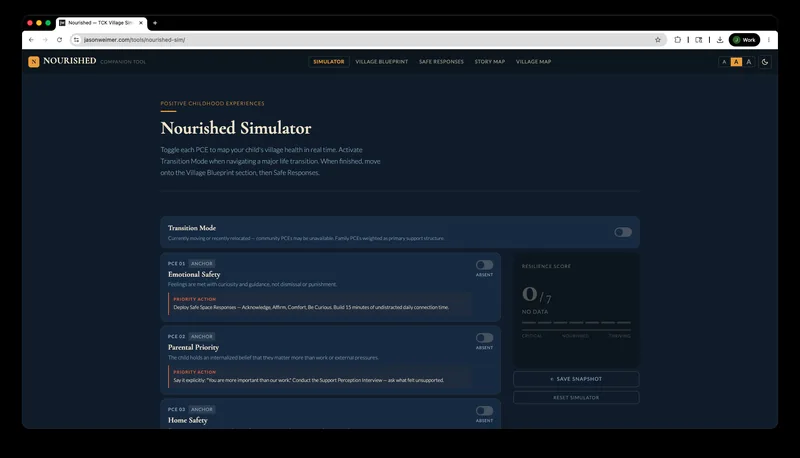
Task: Toggle Transition Mode switch
Action: (x=623, y=232)
